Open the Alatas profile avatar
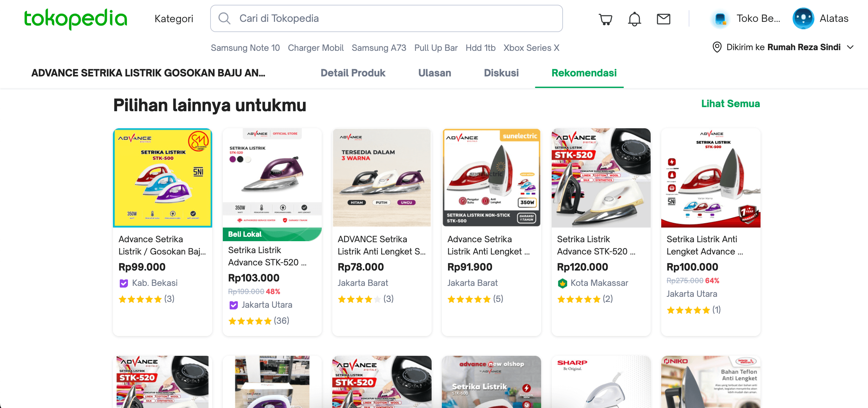Screen dimensions: 868x408 coord(803,18)
